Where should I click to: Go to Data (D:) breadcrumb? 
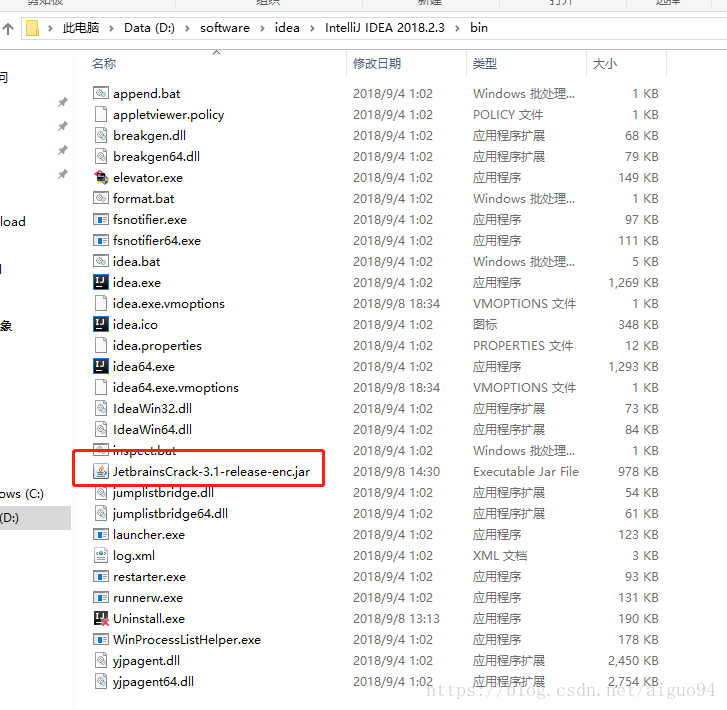point(149,28)
